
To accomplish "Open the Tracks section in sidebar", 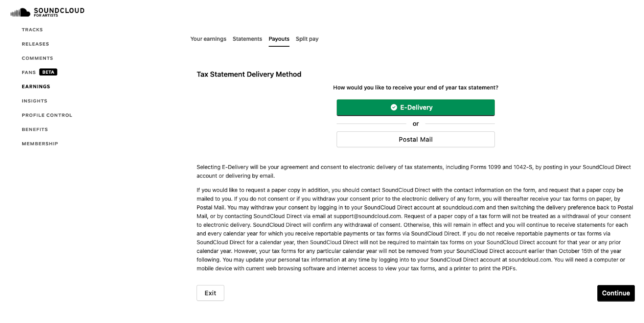I will [x=32, y=29].
